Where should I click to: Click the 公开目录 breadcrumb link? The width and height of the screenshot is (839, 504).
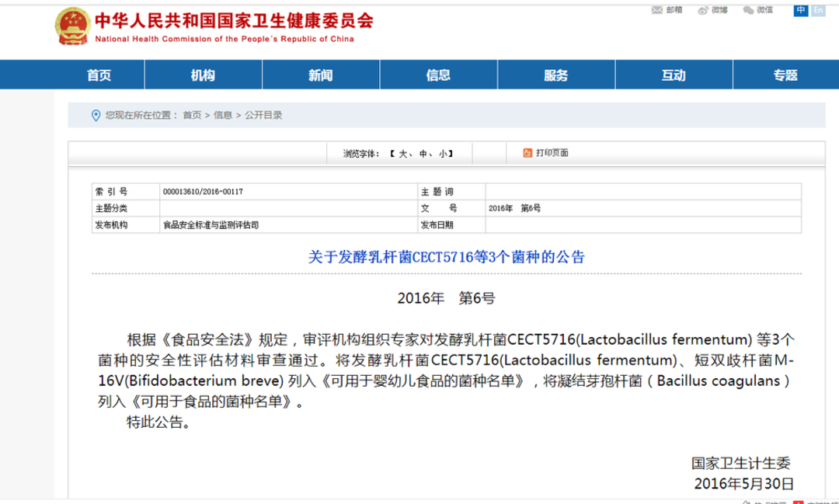[263, 115]
